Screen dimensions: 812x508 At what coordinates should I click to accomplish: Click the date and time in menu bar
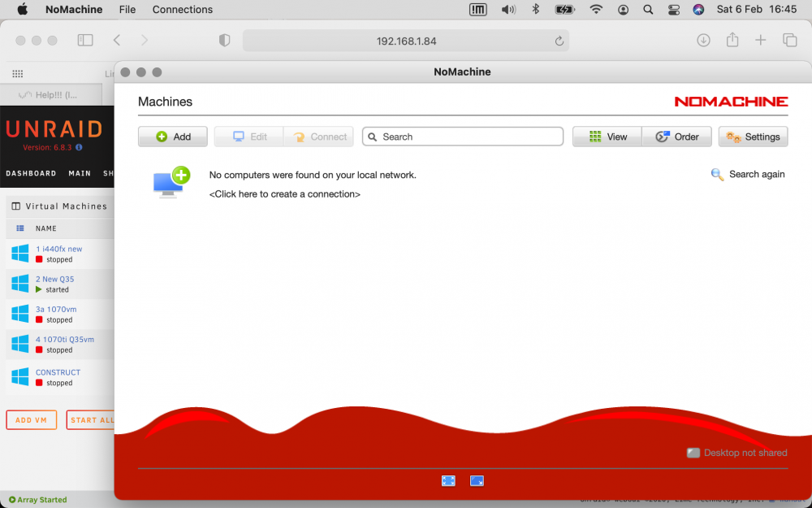[757, 9]
